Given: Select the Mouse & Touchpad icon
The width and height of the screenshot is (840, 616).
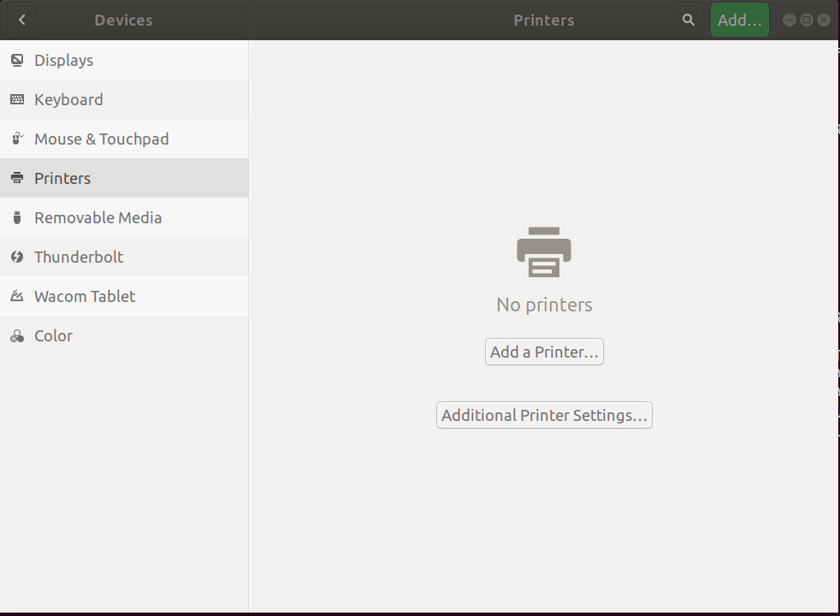Looking at the screenshot, I should (x=17, y=139).
